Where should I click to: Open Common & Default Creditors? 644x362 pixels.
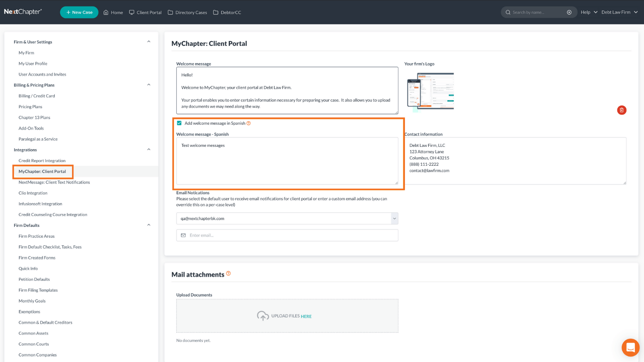(x=45, y=323)
